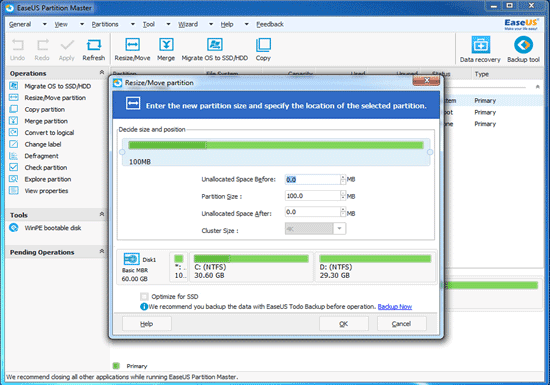Open the Help menu
Viewport: 550px width, 385px height.
click(x=227, y=24)
